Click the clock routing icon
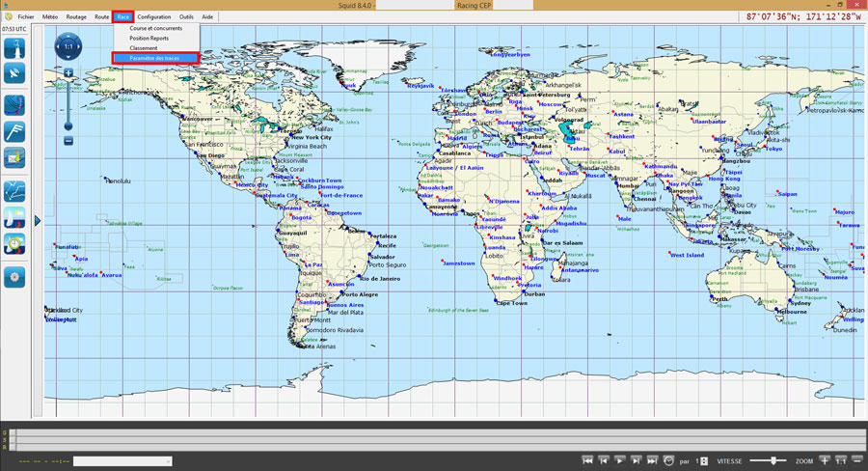 point(14,244)
